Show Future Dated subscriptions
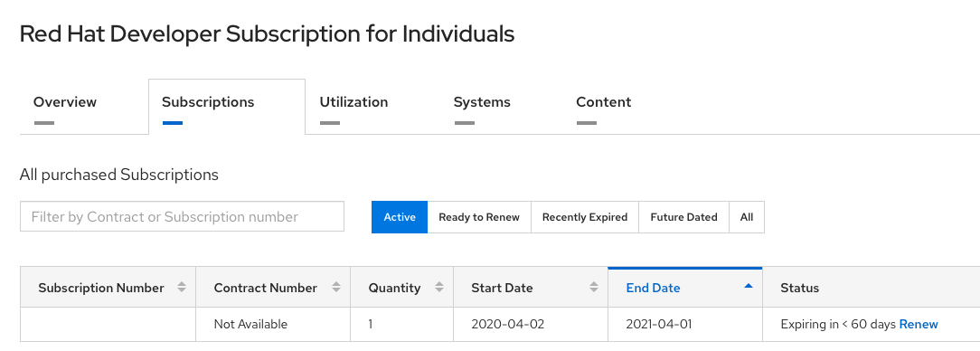The image size is (980, 351). tap(683, 217)
